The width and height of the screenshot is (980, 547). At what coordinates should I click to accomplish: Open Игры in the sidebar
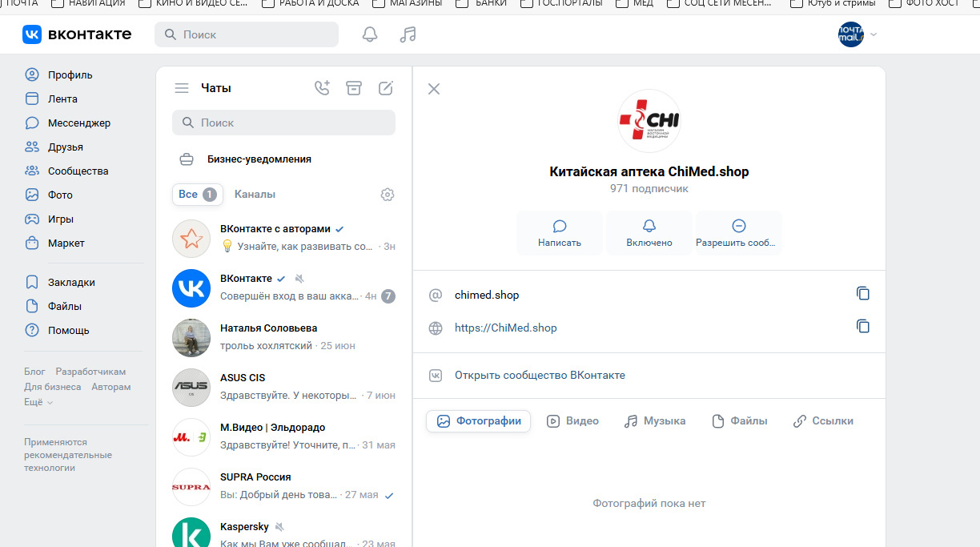pyautogui.click(x=61, y=219)
